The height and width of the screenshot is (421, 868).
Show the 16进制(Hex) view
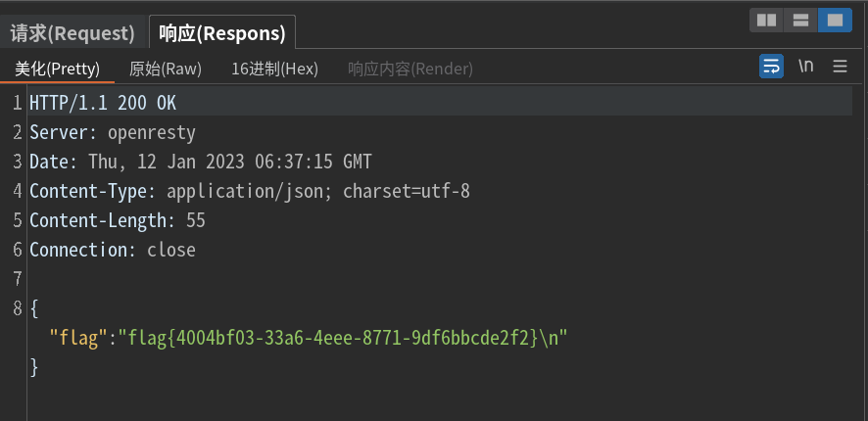coord(275,69)
